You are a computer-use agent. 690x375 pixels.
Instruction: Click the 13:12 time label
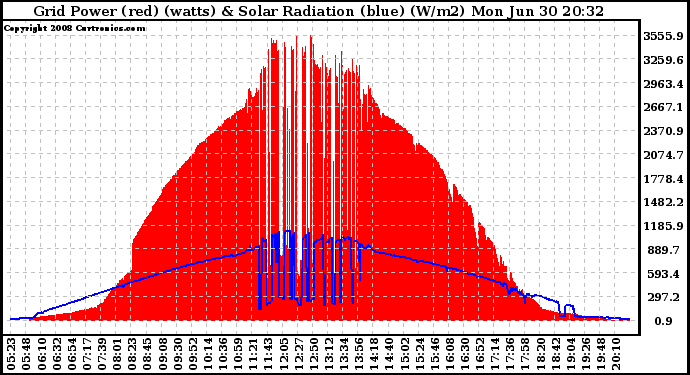[328, 354]
